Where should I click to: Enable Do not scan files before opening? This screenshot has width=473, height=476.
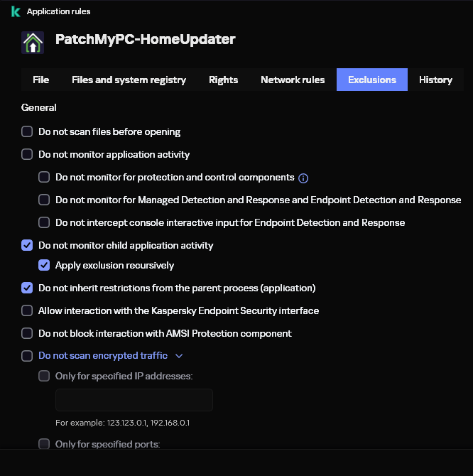click(27, 131)
